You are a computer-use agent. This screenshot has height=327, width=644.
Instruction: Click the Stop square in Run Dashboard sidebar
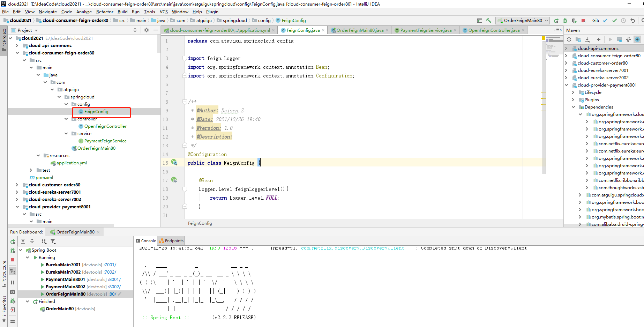click(13, 260)
